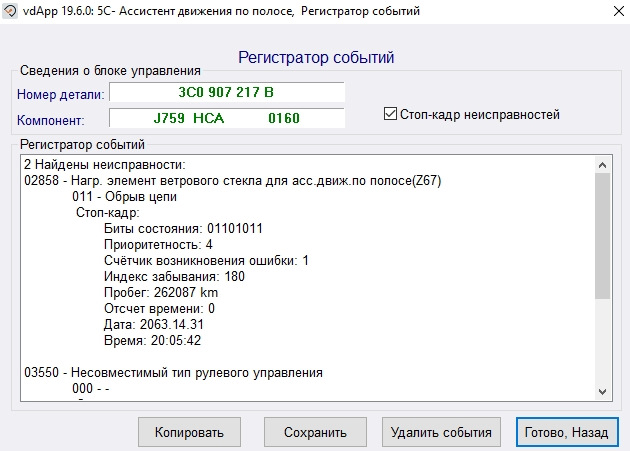Select the '000 - -' line
This screenshot has width=630, height=451.
pyautogui.click(x=91, y=388)
